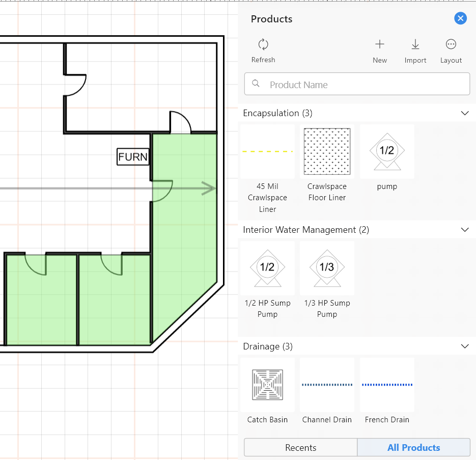
Task: Click the Encapsulation (3) heading text
Action: pos(277,113)
